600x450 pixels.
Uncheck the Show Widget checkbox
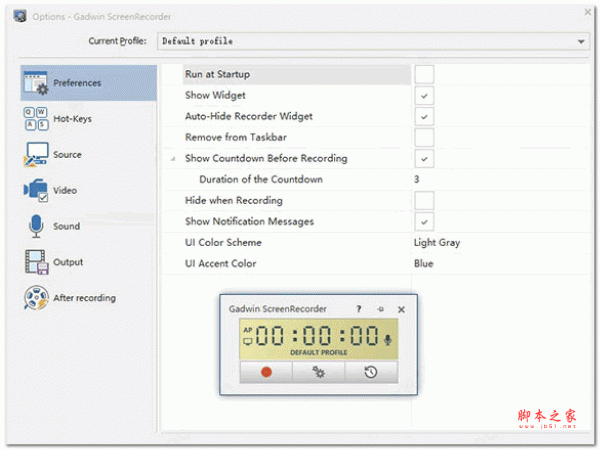pyautogui.click(x=424, y=96)
